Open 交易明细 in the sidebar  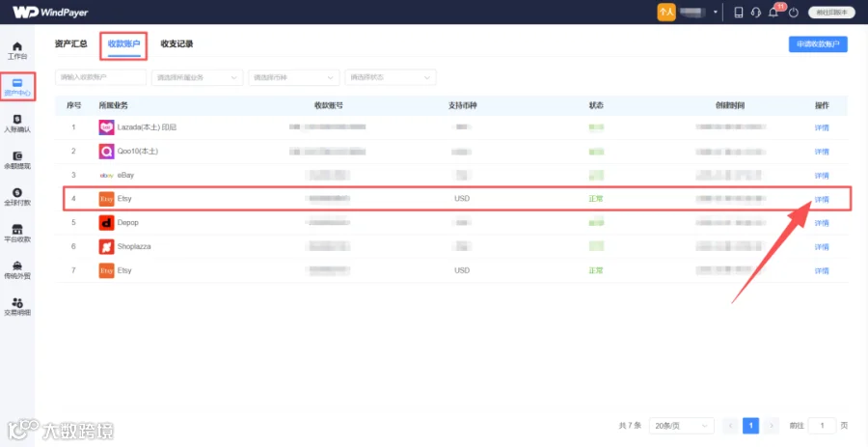click(17, 306)
